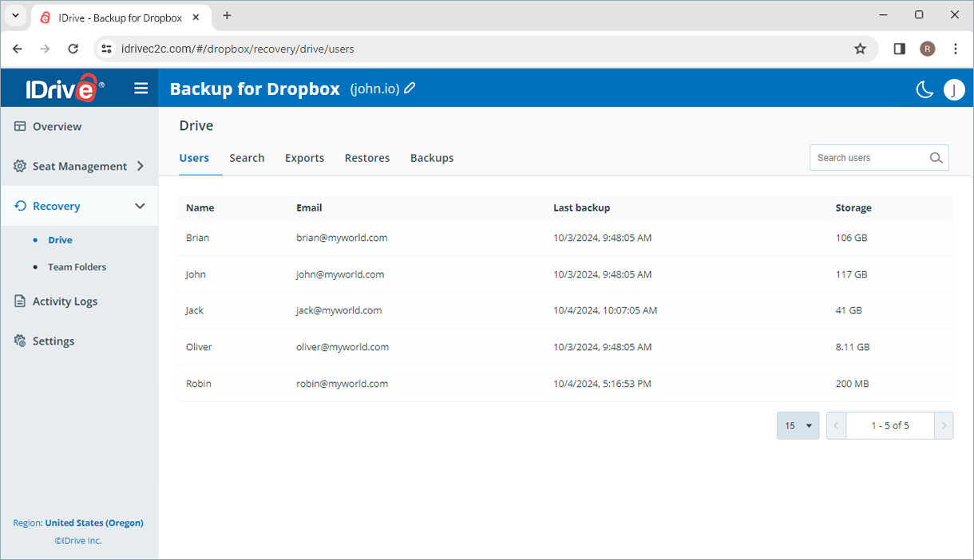Bookmark this page with the star icon
The image size is (974, 560).
point(860,49)
